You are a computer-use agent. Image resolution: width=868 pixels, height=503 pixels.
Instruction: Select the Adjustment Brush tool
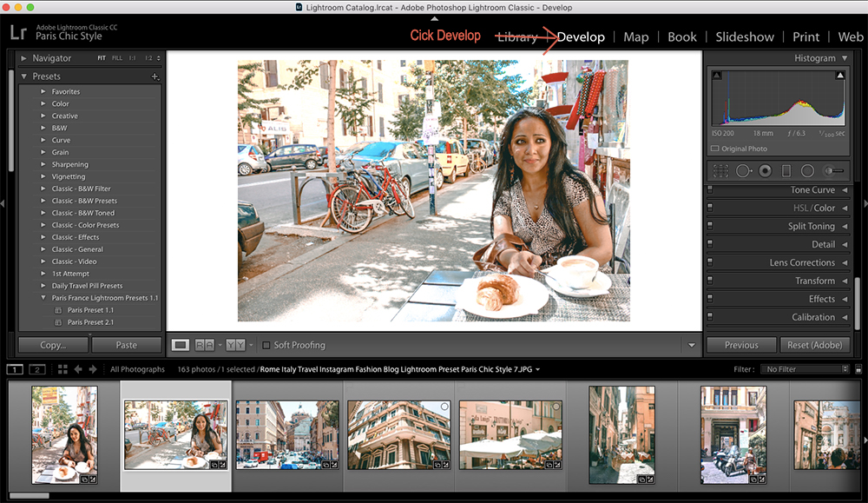[833, 171]
